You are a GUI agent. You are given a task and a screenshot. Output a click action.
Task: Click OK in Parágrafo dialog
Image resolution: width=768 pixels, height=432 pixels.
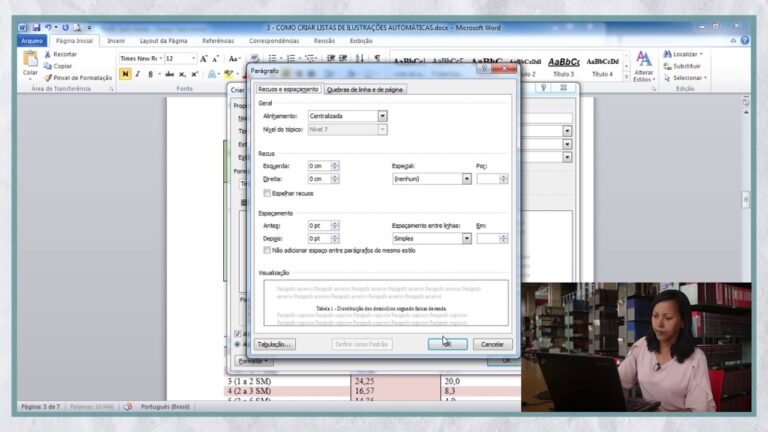point(447,344)
